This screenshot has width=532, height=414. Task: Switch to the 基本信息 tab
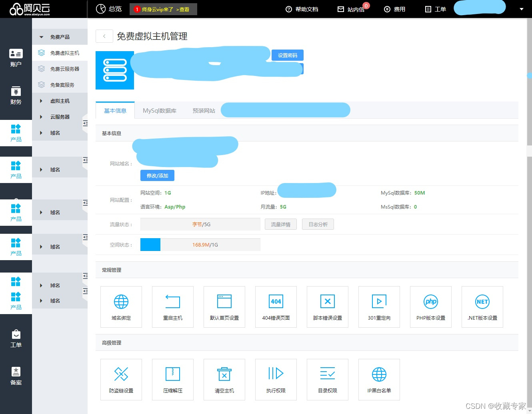click(115, 111)
